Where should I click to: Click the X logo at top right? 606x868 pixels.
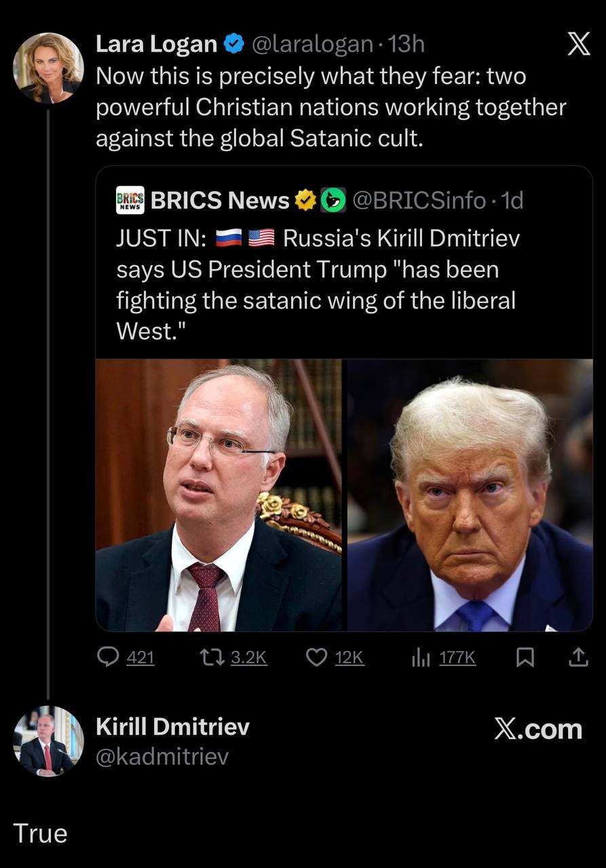pyautogui.click(x=577, y=45)
